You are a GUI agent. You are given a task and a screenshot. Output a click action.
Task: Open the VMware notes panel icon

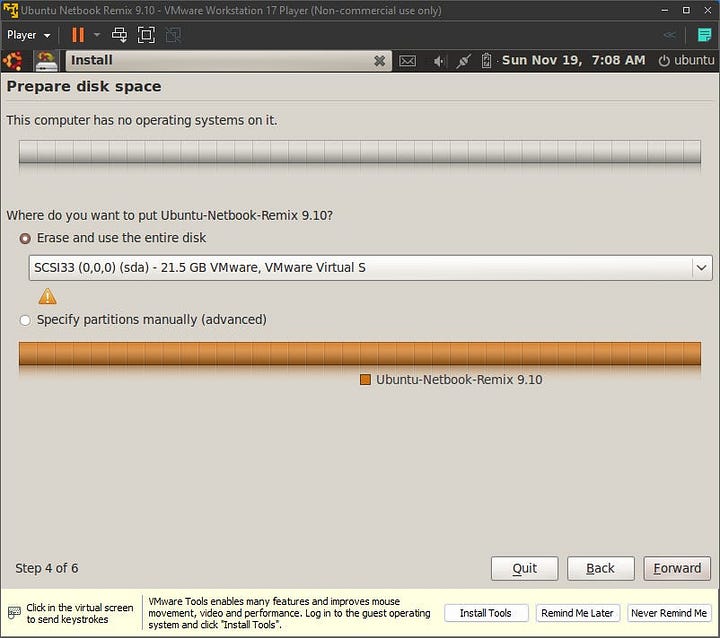click(704, 35)
